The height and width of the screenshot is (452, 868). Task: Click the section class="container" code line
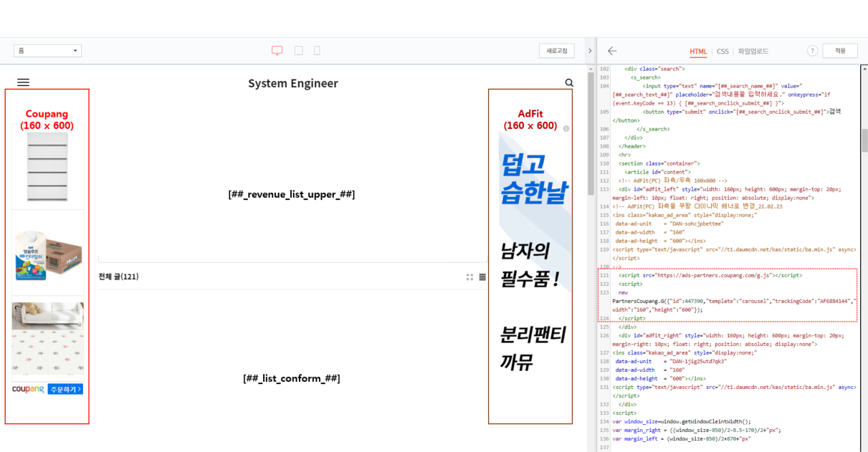click(659, 163)
